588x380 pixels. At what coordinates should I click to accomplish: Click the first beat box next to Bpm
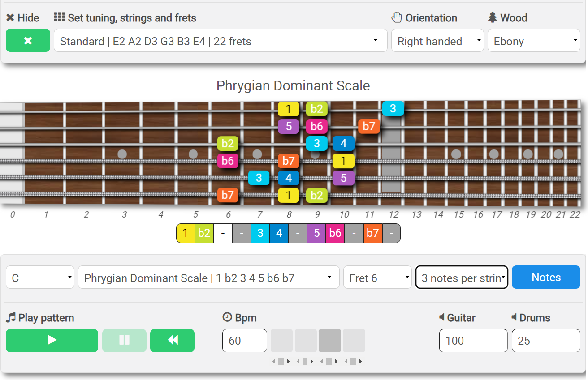coord(281,341)
